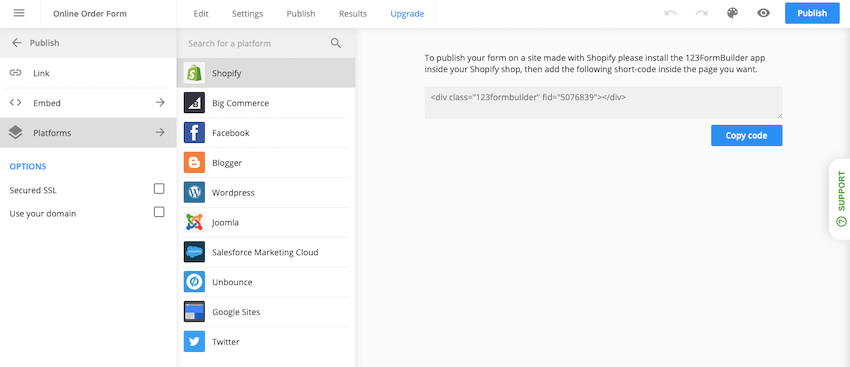Image resolution: width=850 pixels, height=367 pixels.
Task: Click the search magnifier icon
Action: pyautogui.click(x=336, y=43)
